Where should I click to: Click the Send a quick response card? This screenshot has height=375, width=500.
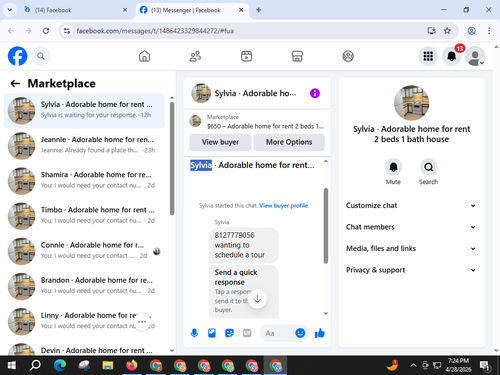click(x=244, y=291)
